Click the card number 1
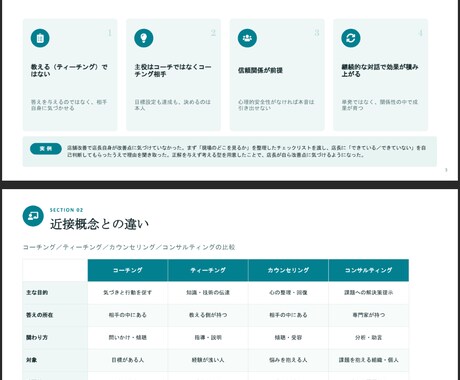The height and width of the screenshot is (380, 460). [109, 33]
